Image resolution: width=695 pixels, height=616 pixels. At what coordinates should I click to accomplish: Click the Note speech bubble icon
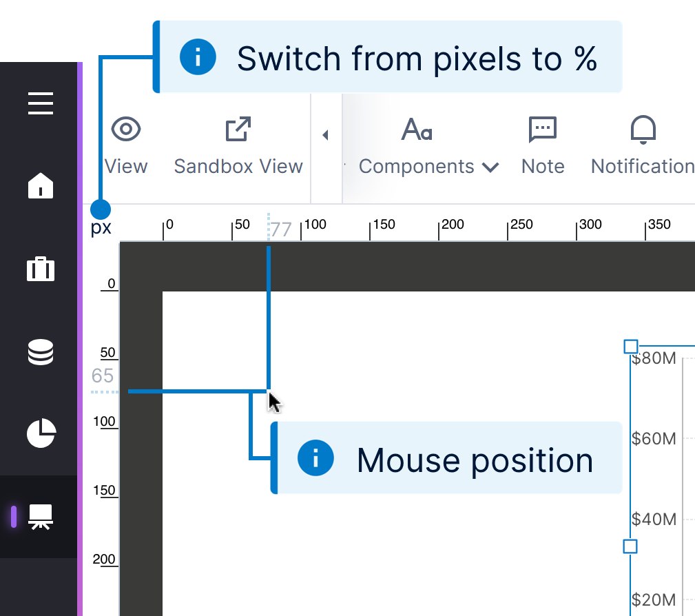coord(543,130)
